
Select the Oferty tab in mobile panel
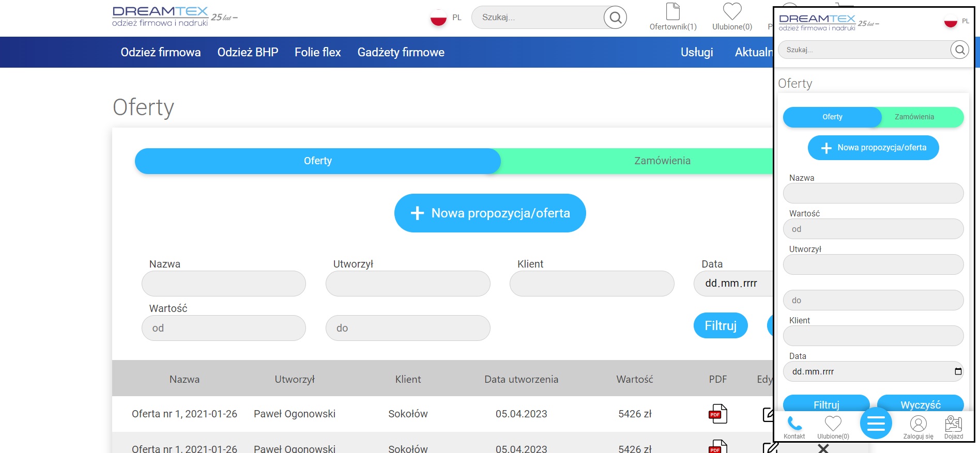(x=832, y=117)
